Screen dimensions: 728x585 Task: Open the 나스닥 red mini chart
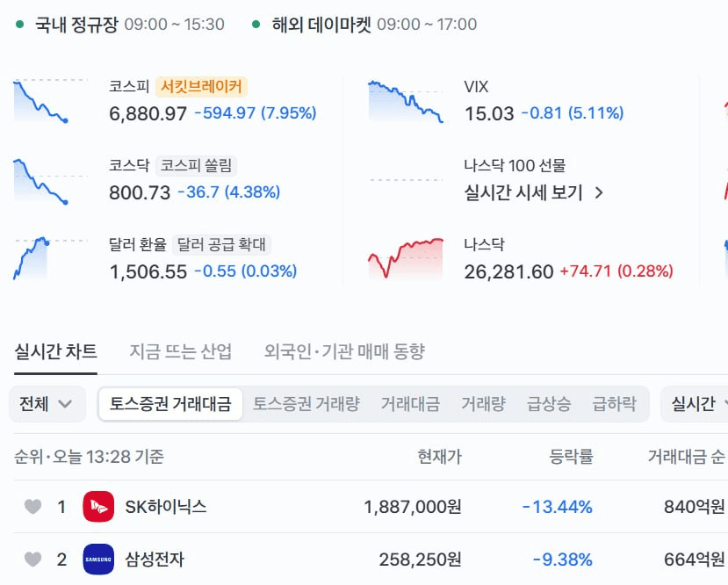(406, 258)
